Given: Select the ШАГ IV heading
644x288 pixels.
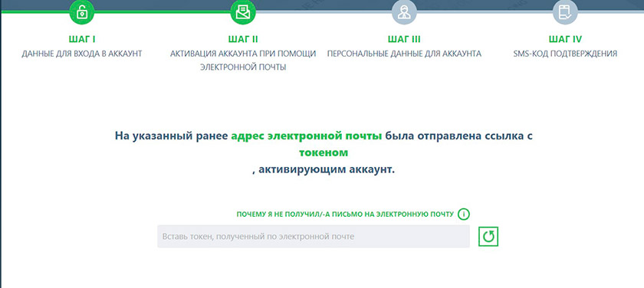Looking at the screenshot, I should tap(565, 39).
